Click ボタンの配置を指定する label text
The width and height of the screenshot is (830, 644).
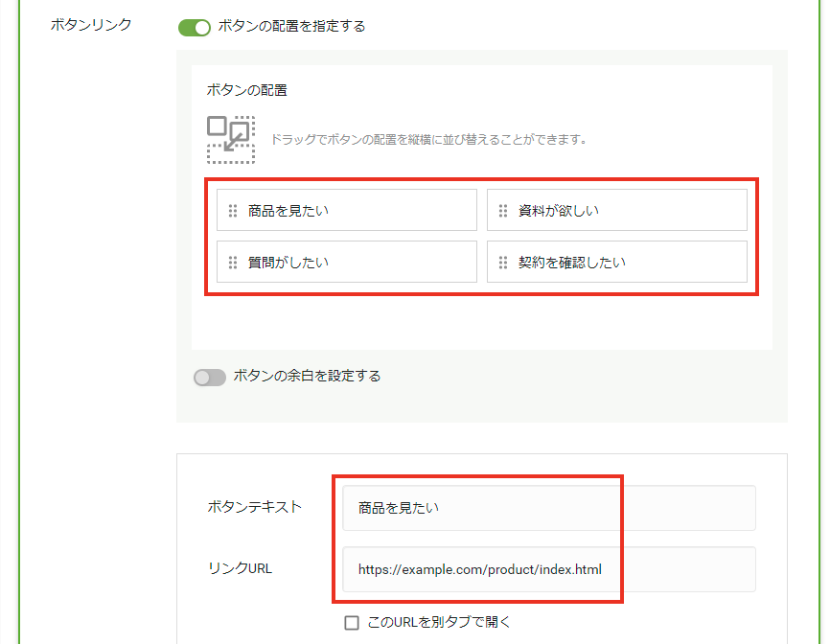[x=291, y=26]
